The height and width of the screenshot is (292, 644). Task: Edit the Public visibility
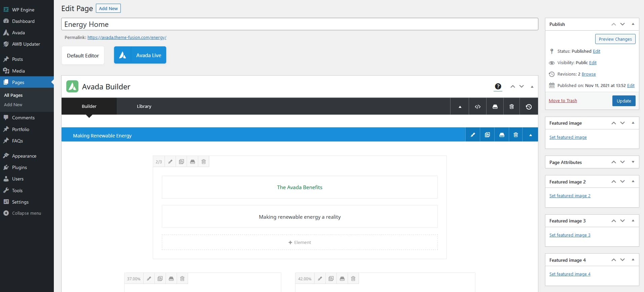pos(593,62)
